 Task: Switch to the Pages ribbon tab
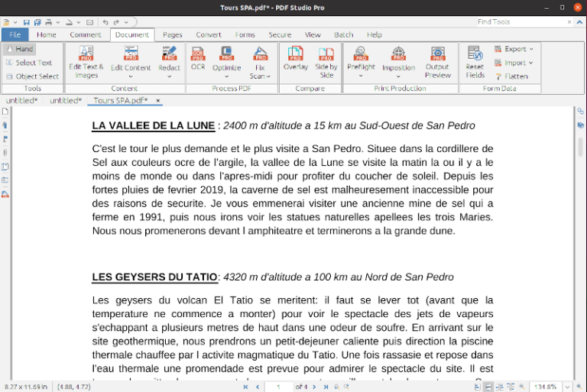point(173,34)
